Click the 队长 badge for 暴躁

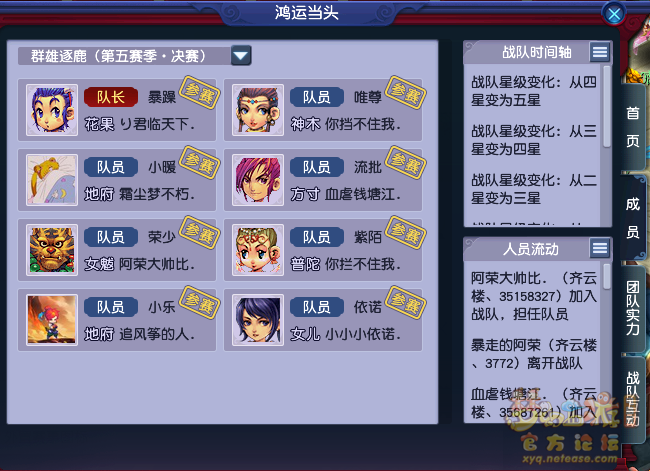[x=111, y=97]
